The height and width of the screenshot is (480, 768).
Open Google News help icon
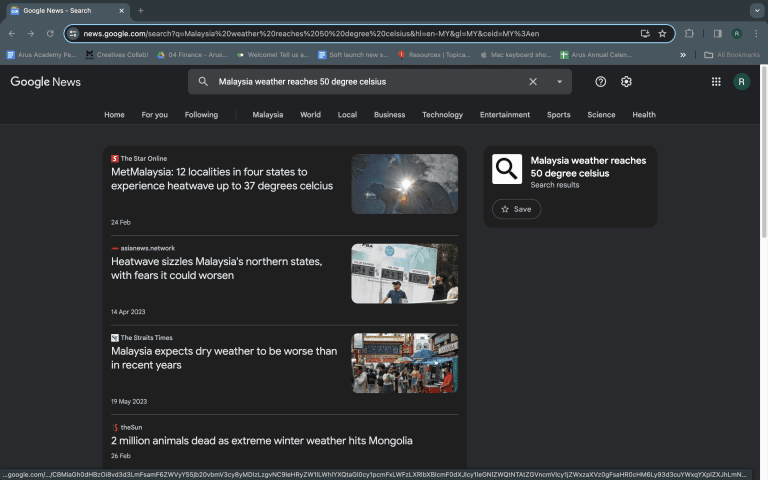point(600,82)
